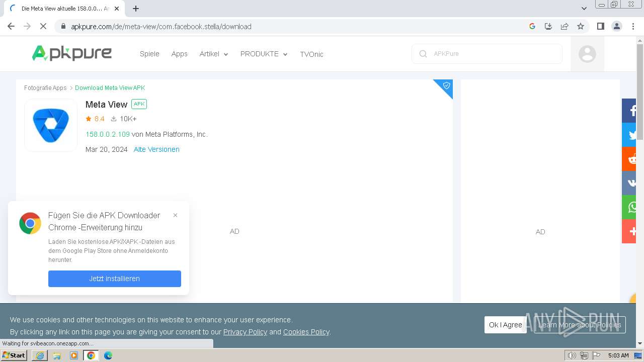Click the volume tray icon
This screenshot has height=362, width=644.
pyautogui.click(x=572, y=355)
